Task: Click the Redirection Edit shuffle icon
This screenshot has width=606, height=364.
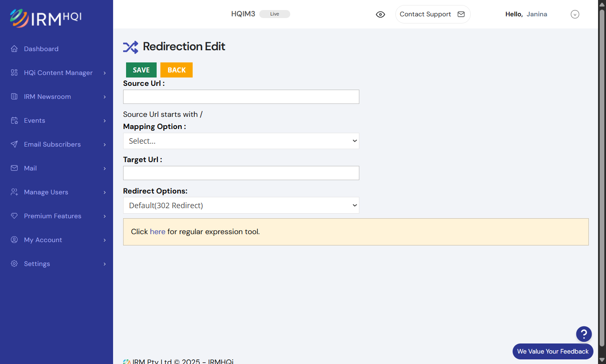Action: 131,47
